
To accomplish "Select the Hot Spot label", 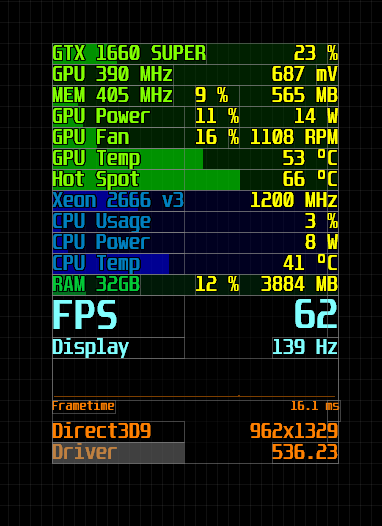I will 96,179.
